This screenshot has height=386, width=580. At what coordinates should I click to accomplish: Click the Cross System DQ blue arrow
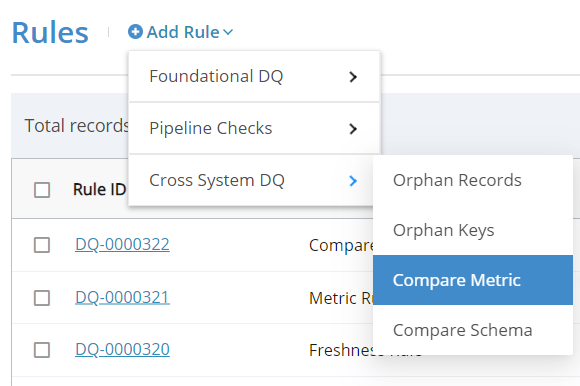click(x=353, y=181)
